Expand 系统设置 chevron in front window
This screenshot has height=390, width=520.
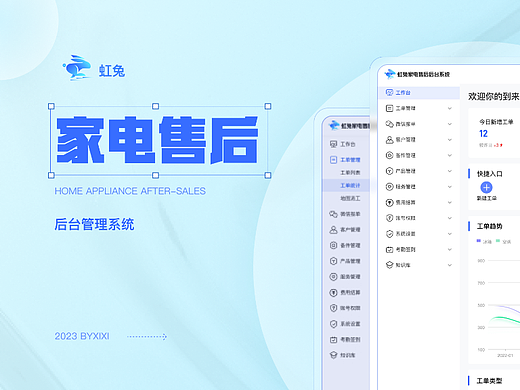(450, 234)
